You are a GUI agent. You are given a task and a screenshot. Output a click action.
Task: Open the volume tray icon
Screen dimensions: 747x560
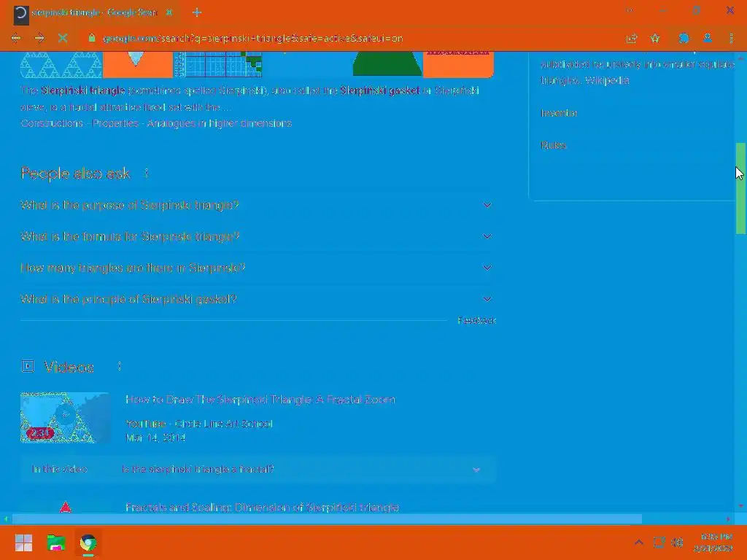coord(677,542)
